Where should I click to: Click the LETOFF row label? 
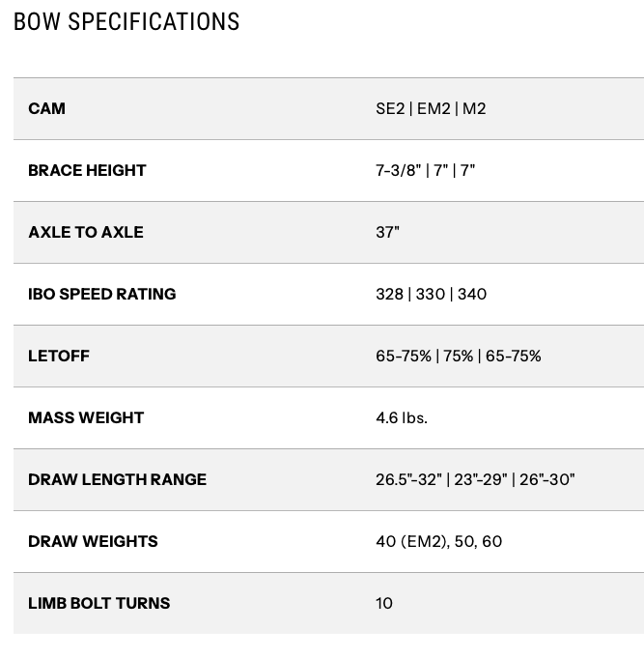(58, 356)
